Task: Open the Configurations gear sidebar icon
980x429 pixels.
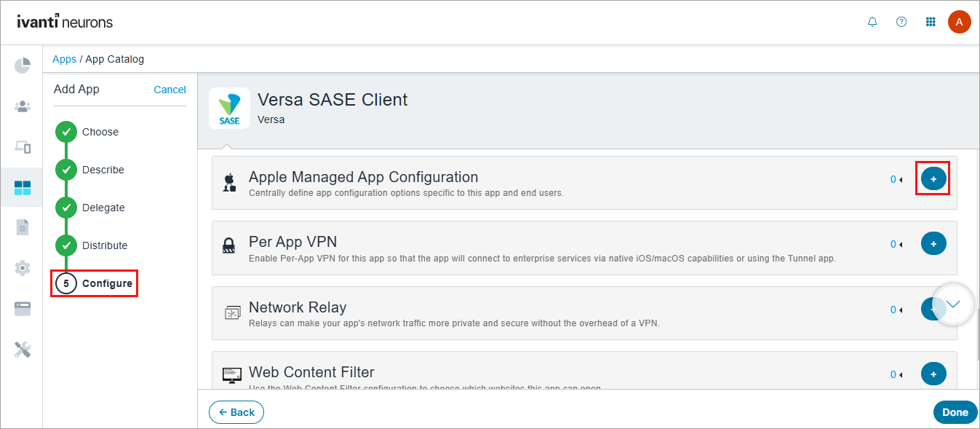Action: (x=23, y=268)
